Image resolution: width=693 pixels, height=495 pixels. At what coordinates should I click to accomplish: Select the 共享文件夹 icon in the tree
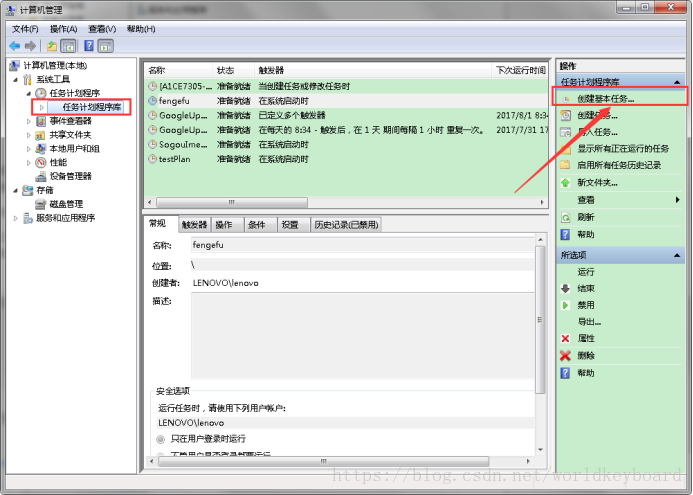tap(41, 135)
